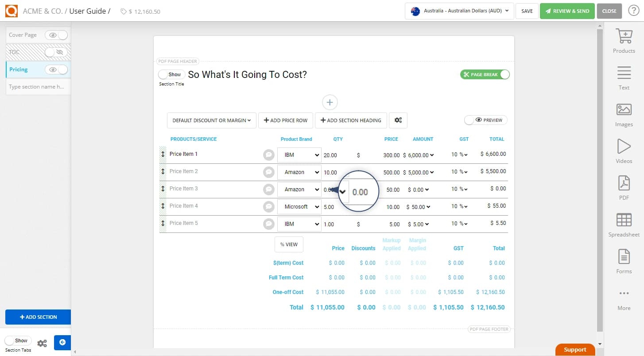Screen dimensions: 644x356
Task: Hide the Cover Page section
Action: click(50, 35)
